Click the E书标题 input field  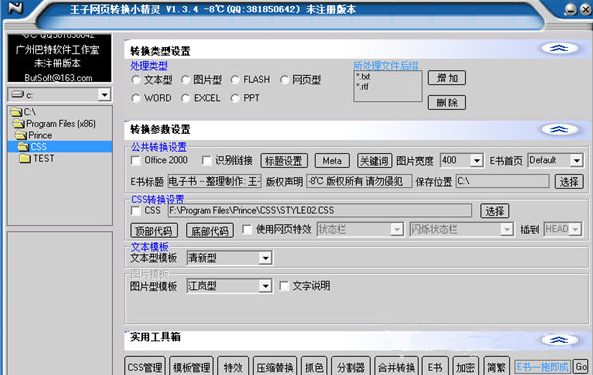coord(214,181)
